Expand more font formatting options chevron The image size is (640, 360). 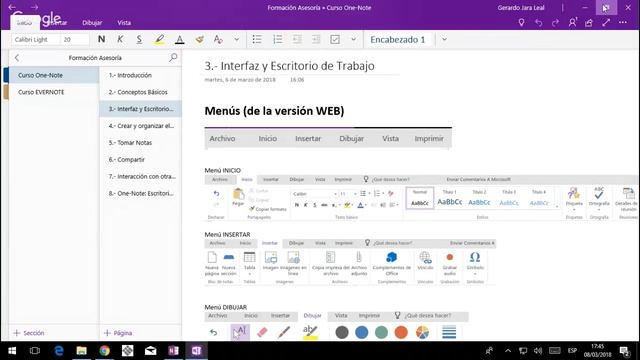tap(236, 40)
